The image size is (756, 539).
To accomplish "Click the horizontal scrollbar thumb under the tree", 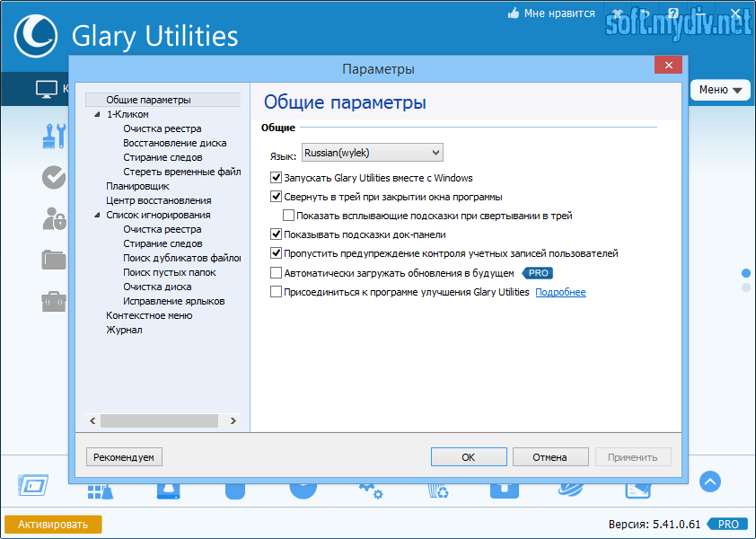I will [159, 420].
